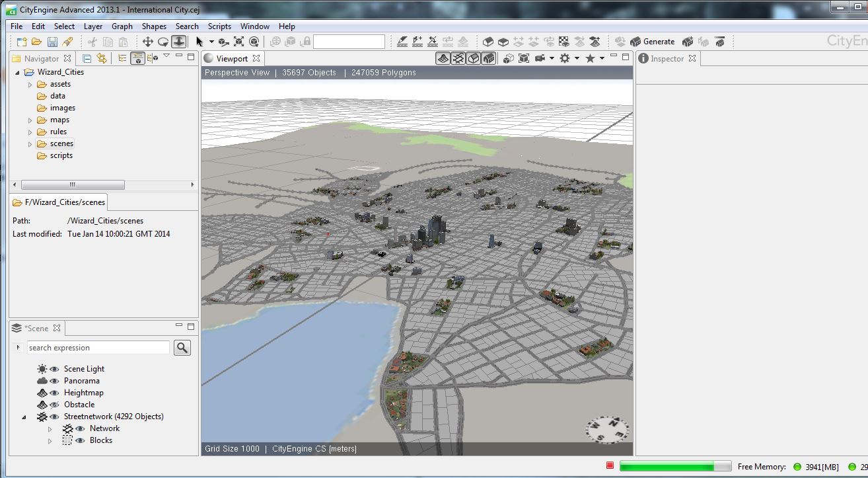Open the Shapes menu
The image size is (868, 478).
(154, 26)
